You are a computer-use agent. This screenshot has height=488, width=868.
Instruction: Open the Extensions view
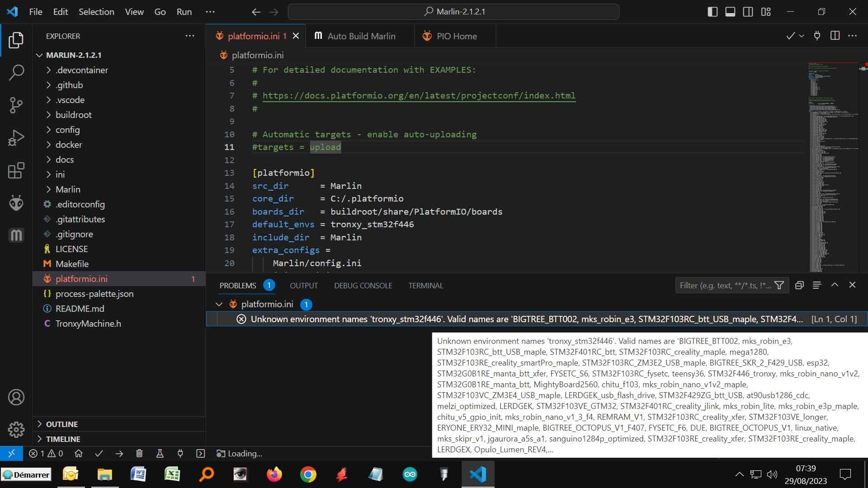pos(16,170)
